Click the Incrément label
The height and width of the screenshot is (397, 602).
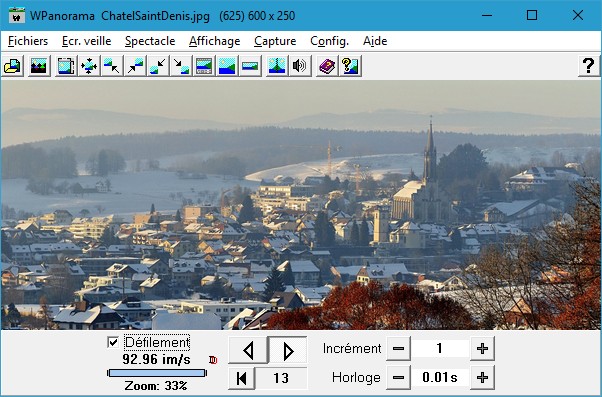pos(352,349)
